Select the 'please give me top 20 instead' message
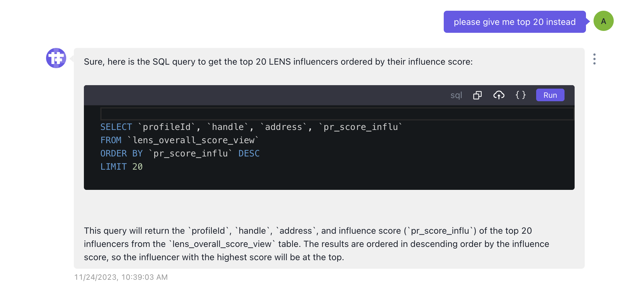 coord(514,22)
